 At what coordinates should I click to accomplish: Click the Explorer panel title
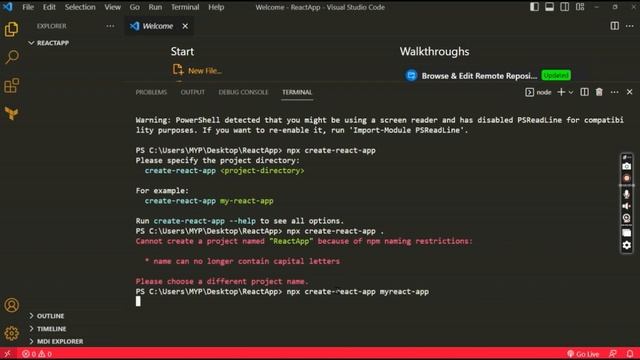coord(51,26)
